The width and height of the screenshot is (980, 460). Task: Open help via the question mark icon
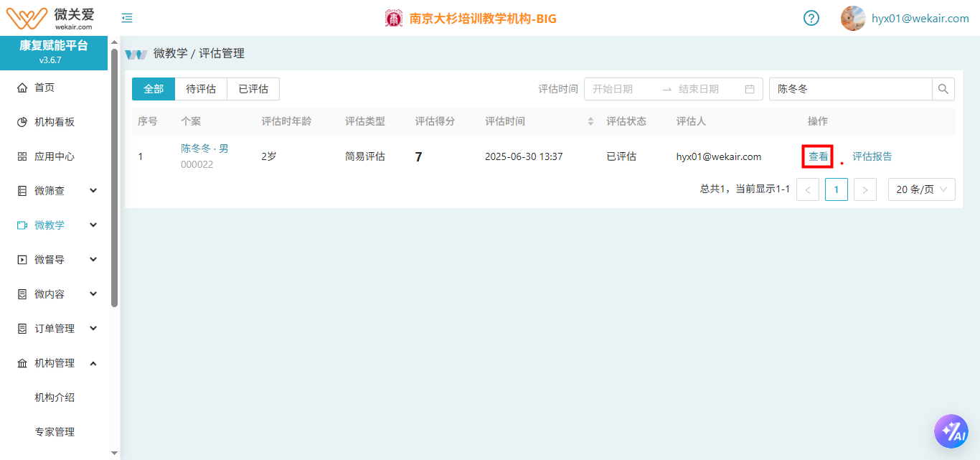(x=811, y=18)
